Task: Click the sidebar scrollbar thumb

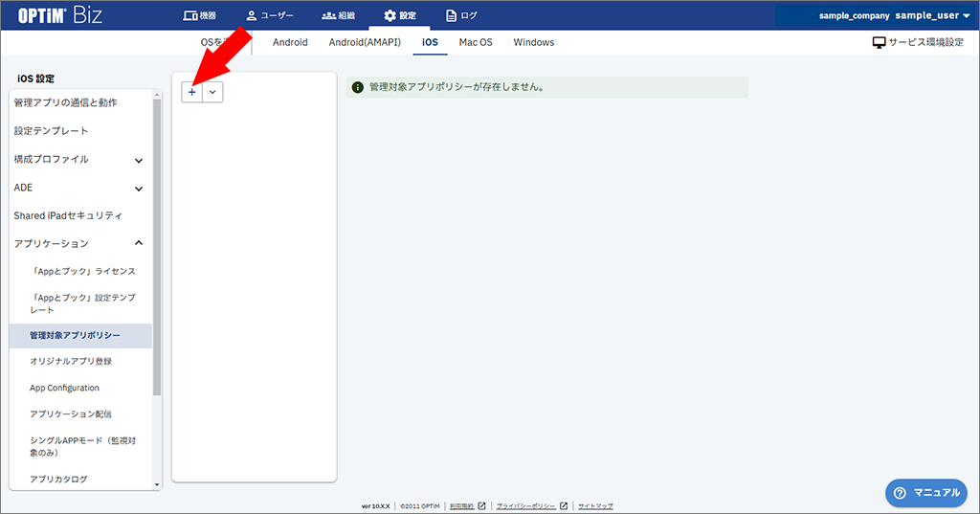Action: pos(157,247)
